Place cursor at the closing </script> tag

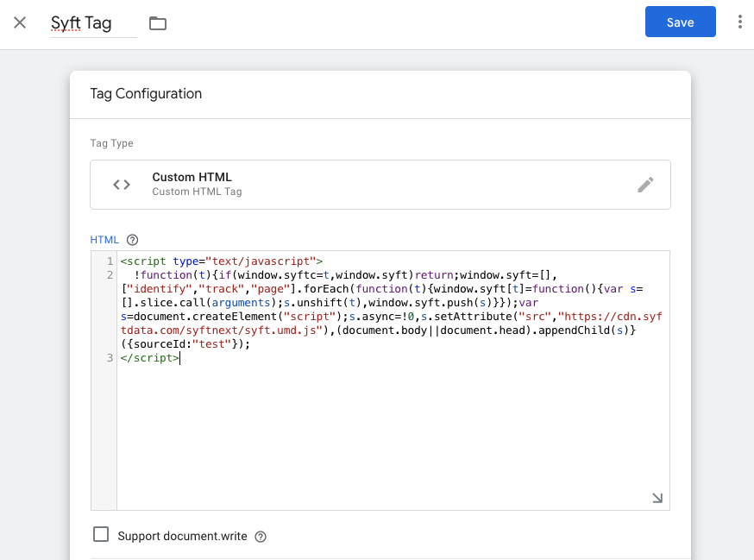coord(149,358)
